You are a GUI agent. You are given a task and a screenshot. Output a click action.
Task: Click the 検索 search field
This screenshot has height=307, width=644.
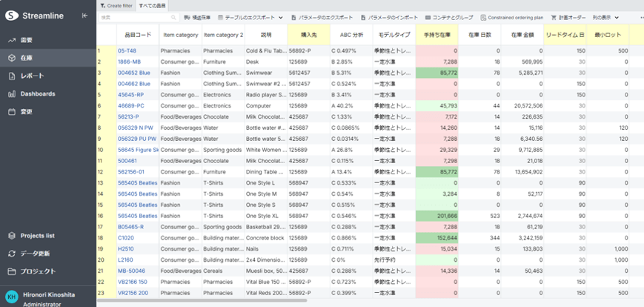click(x=138, y=17)
